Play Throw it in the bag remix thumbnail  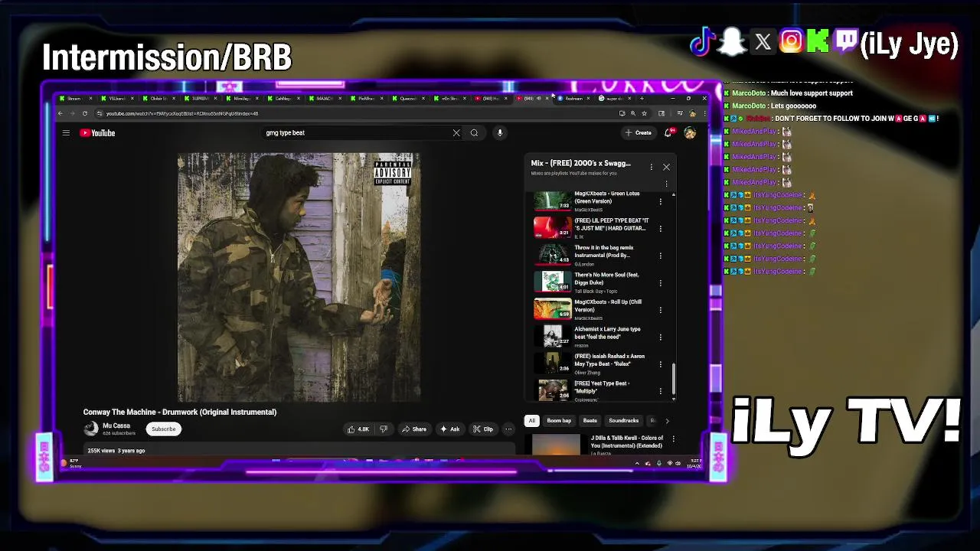[553, 256]
